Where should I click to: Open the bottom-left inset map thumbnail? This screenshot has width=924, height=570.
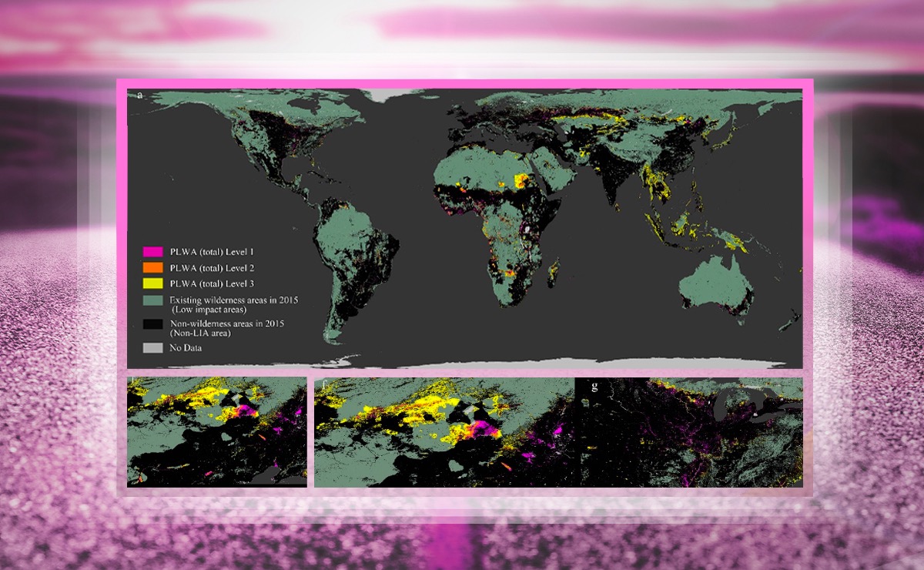[217, 431]
